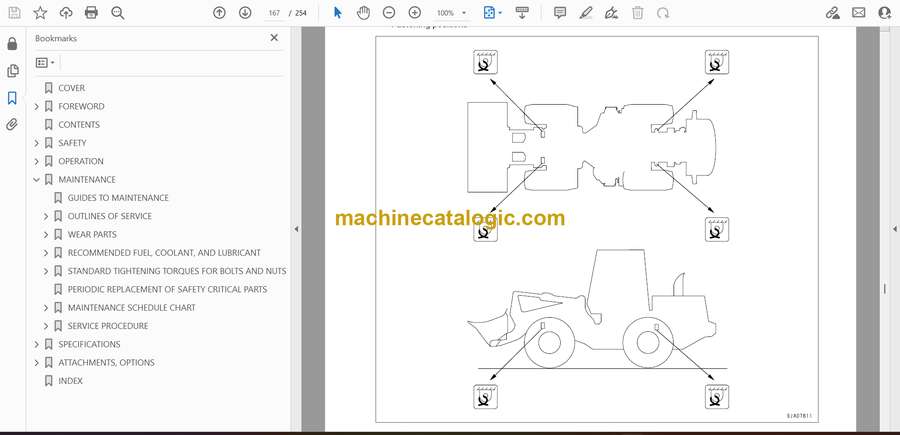Expand RECOMMENDED FUEL, COOLANT, AND LUBRICANT
Image resolution: width=900 pixels, height=435 pixels.
[46, 253]
